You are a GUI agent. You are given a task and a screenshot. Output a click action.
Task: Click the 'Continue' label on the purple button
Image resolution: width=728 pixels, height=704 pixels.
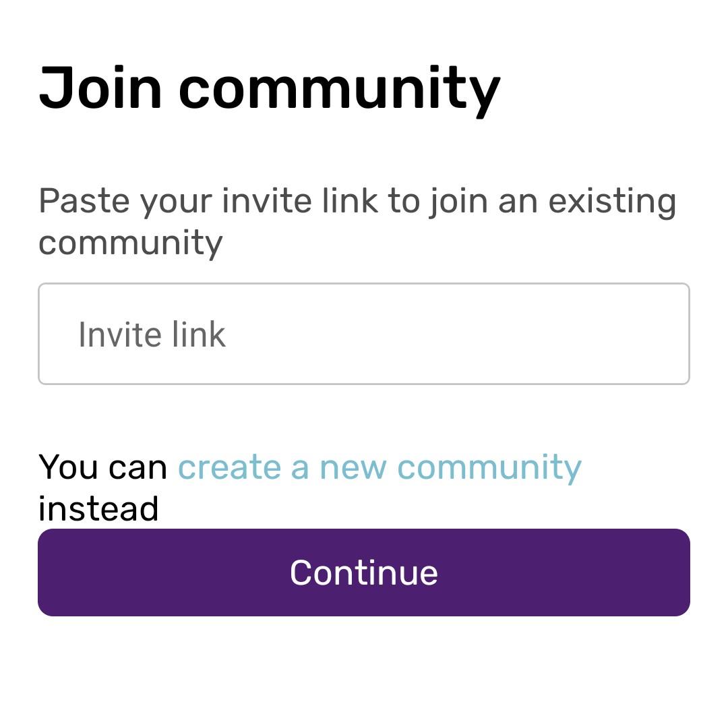pyautogui.click(x=364, y=573)
